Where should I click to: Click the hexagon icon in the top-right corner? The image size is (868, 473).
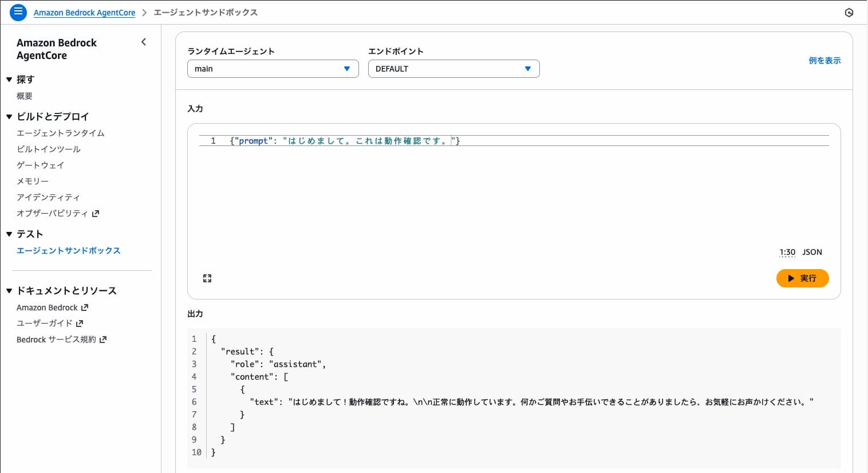coord(849,13)
